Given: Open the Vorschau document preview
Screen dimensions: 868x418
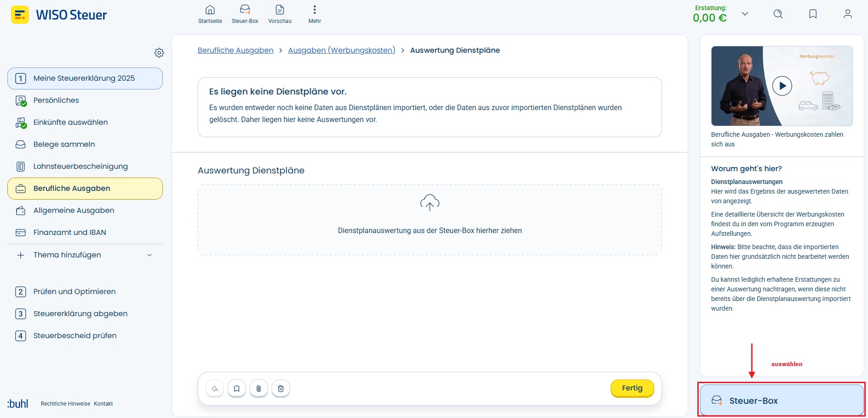Looking at the screenshot, I should coord(280,14).
